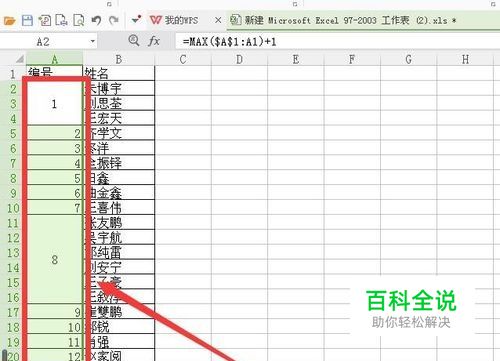The width and height of the screenshot is (500, 361).
Task: Select row 19 header
Action: [x=13, y=342]
